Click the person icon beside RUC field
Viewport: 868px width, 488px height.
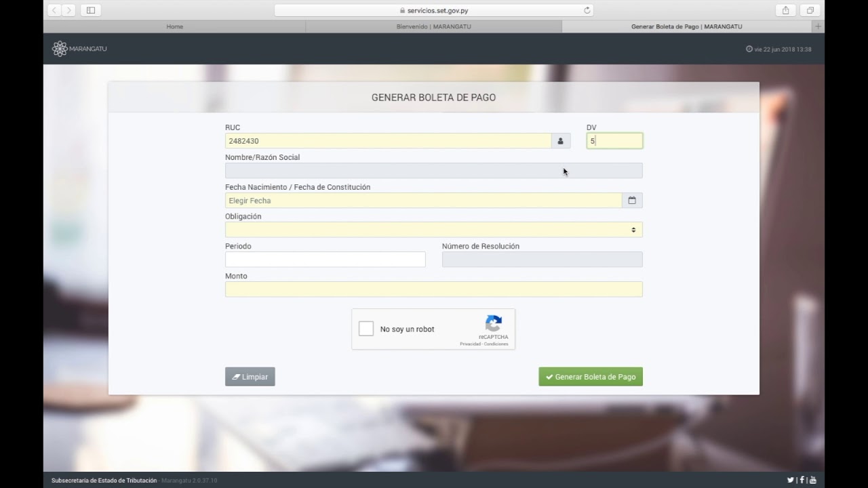click(x=561, y=141)
